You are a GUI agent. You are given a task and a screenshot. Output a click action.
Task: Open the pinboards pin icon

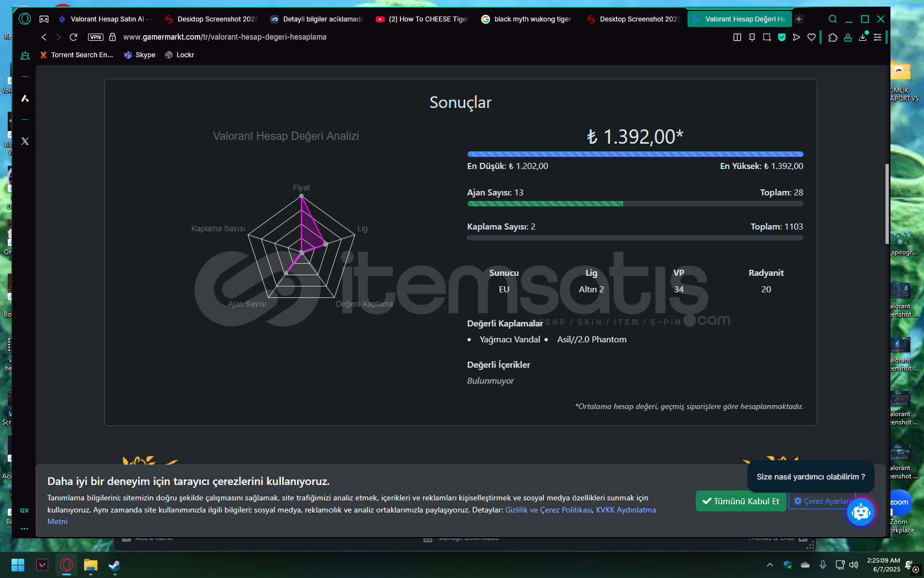click(x=752, y=37)
